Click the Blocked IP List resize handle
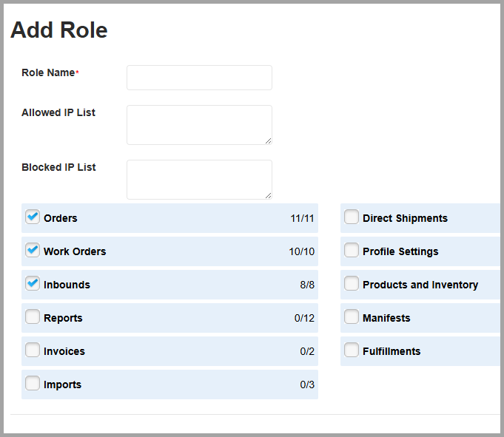504x437 pixels. click(269, 195)
